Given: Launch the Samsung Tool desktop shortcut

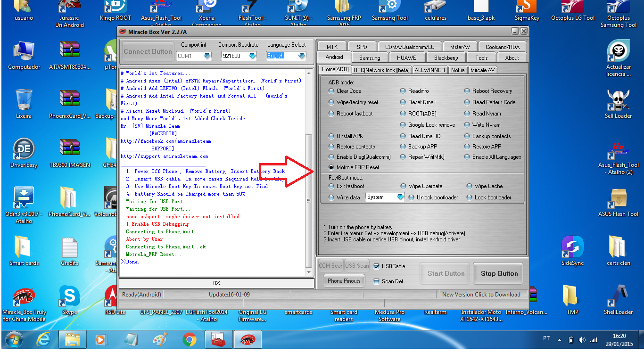Looking at the screenshot, I should coord(390,11).
